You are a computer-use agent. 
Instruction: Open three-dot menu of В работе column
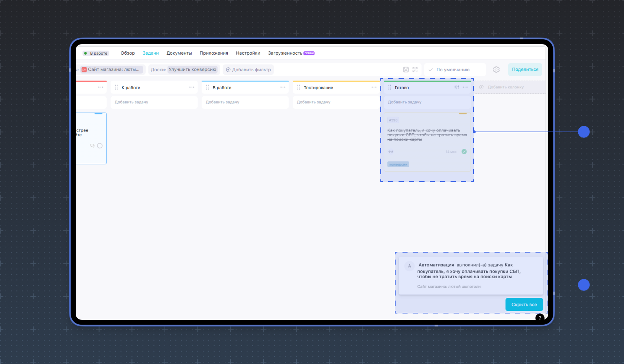(x=283, y=87)
